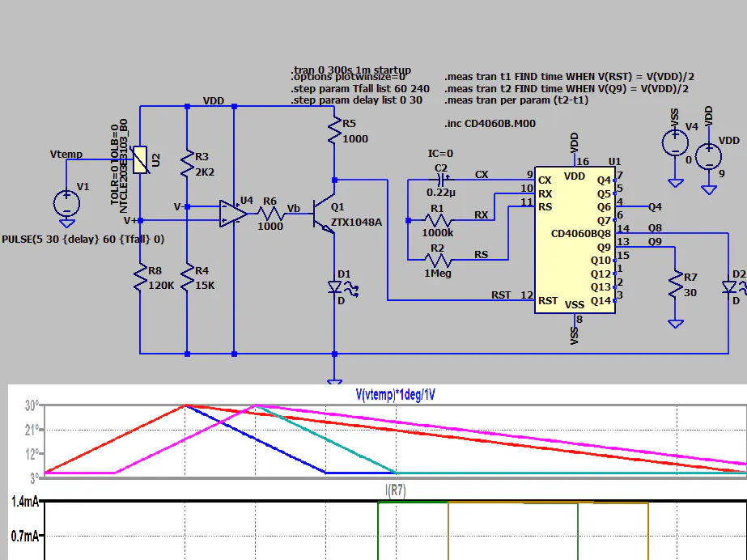
Task: Click the R1 resistor symbol
Action: [438, 220]
